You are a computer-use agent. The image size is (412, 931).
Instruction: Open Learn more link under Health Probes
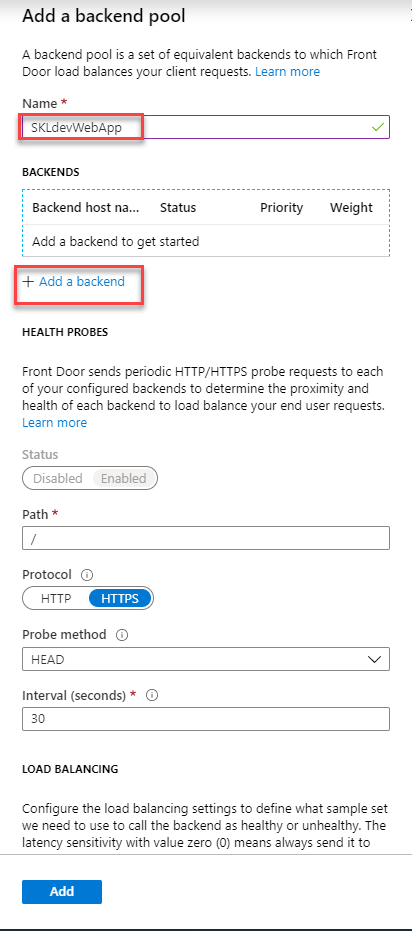pos(55,423)
